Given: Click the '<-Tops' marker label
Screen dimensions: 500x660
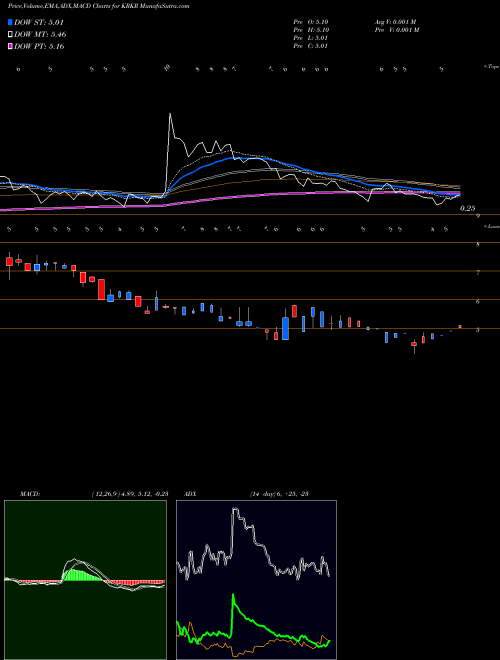Looking at the screenshot, I should click(491, 67).
